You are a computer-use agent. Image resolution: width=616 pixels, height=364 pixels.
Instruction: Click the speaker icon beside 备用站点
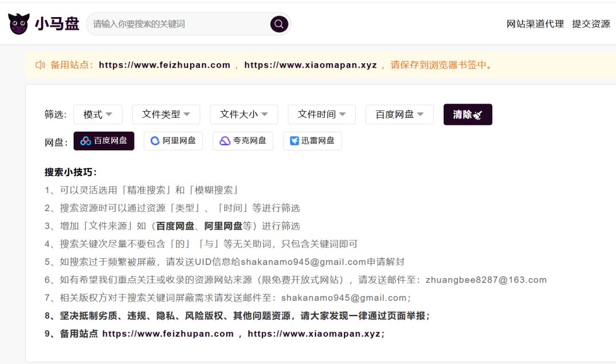click(37, 64)
